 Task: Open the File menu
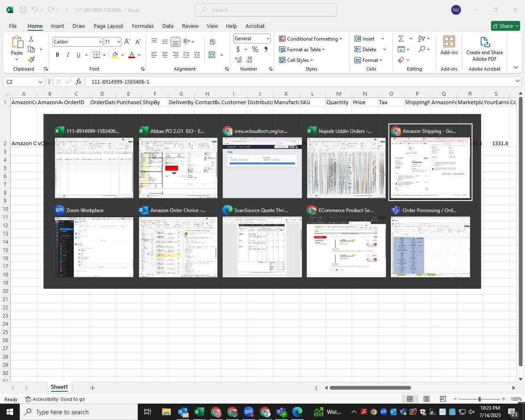pyautogui.click(x=13, y=26)
